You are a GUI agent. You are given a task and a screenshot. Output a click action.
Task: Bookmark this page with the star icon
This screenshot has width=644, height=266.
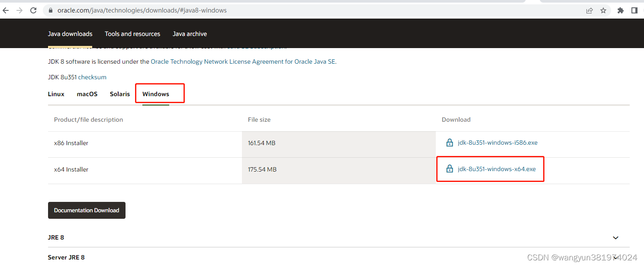tap(603, 10)
